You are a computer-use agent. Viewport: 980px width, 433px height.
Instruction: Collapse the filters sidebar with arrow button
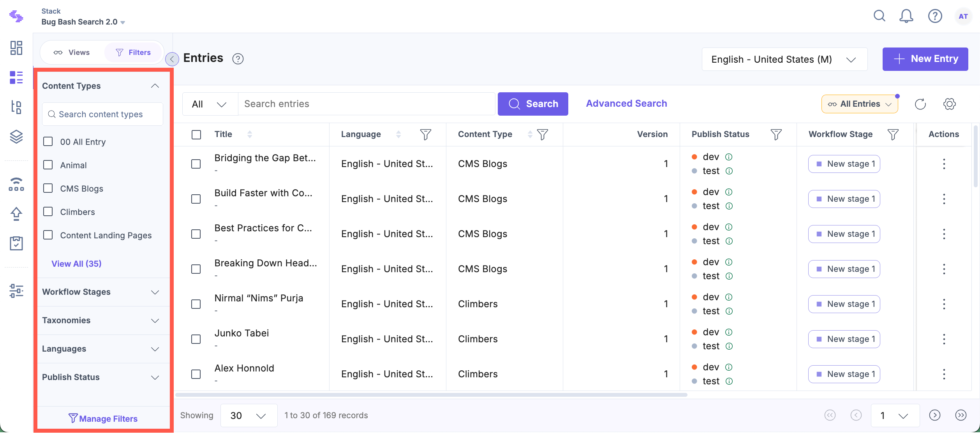tap(172, 59)
